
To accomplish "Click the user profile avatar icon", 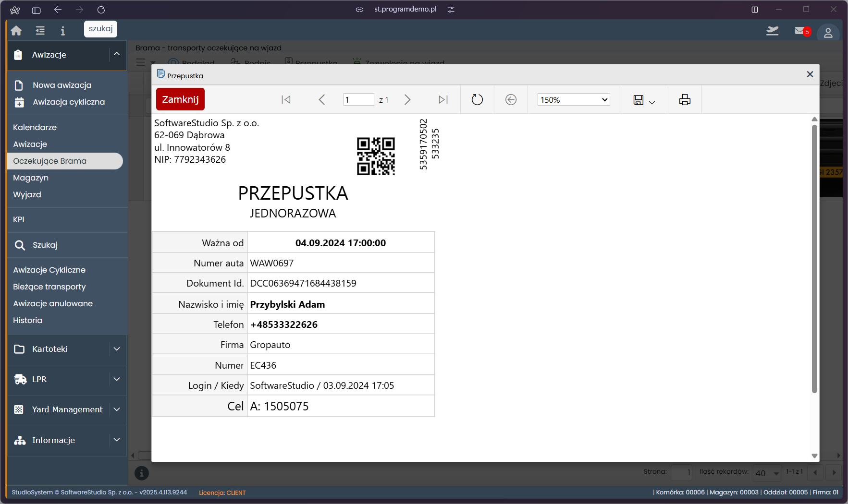I will tap(828, 33).
